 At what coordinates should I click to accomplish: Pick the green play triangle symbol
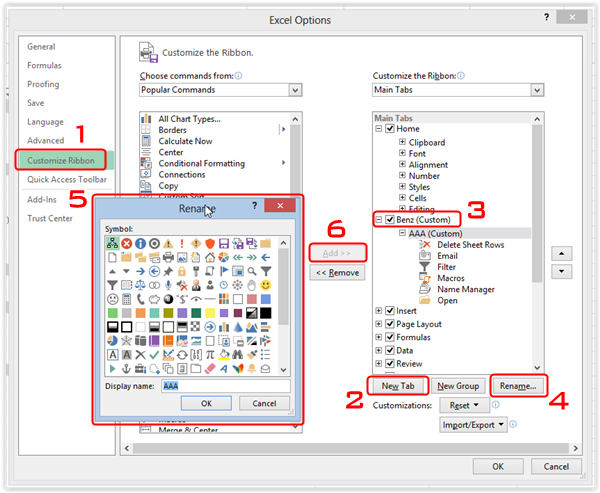click(112, 369)
